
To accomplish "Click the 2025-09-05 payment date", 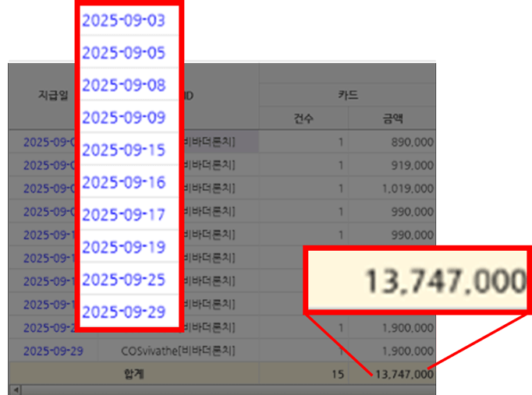I will coord(123,53).
